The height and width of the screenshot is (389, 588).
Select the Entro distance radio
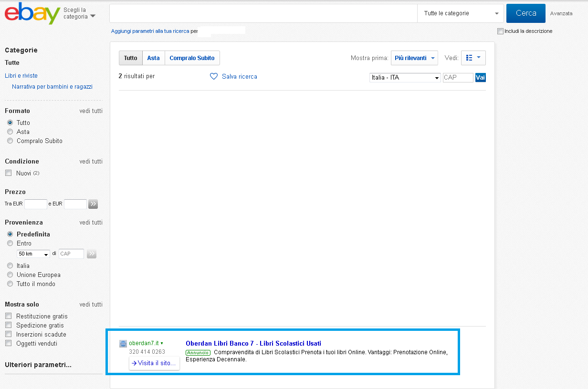pos(10,243)
